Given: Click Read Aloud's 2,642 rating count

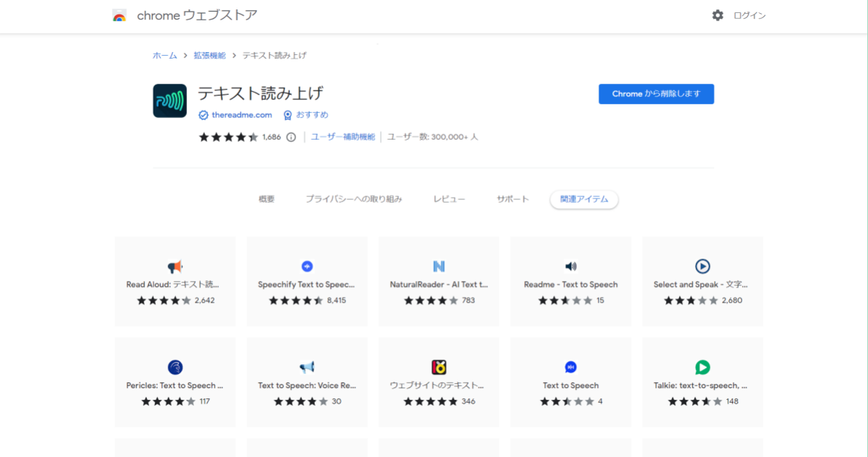Looking at the screenshot, I should pos(205,301).
